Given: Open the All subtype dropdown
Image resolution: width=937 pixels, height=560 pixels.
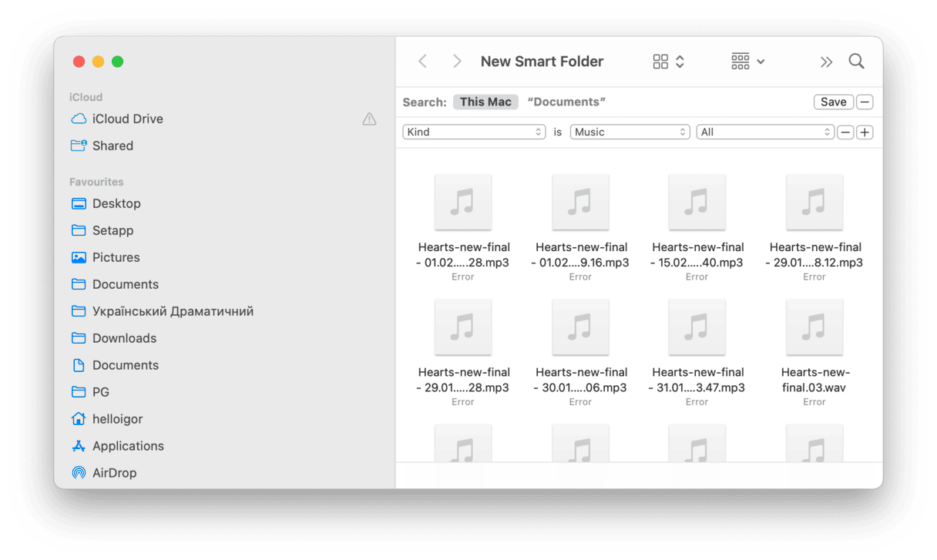Looking at the screenshot, I should pyautogui.click(x=764, y=132).
